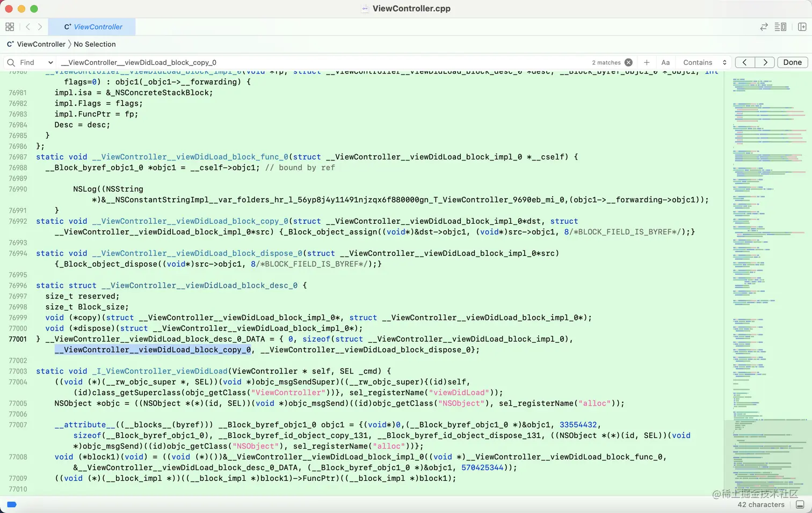The image size is (812, 513).
Task: Click line number 77001 in the gutter
Action: tap(18, 339)
